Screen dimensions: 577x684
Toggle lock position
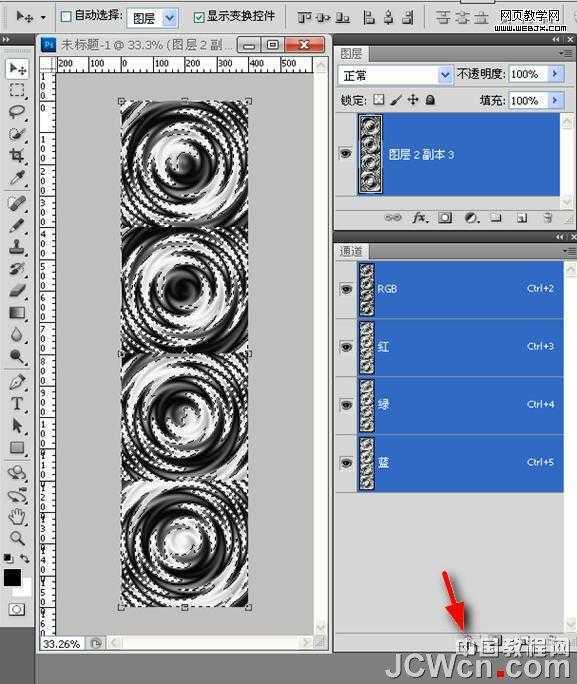(413, 100)
